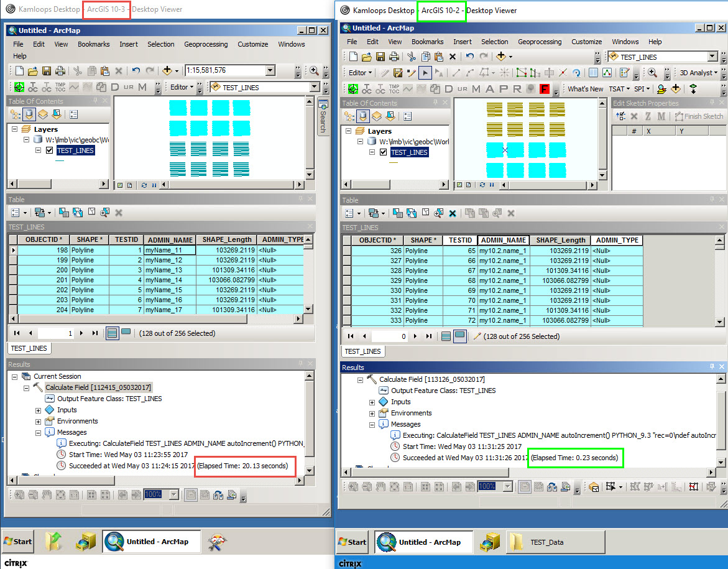List by selection icon in right Table Of Contents

[x=390, y=116]
